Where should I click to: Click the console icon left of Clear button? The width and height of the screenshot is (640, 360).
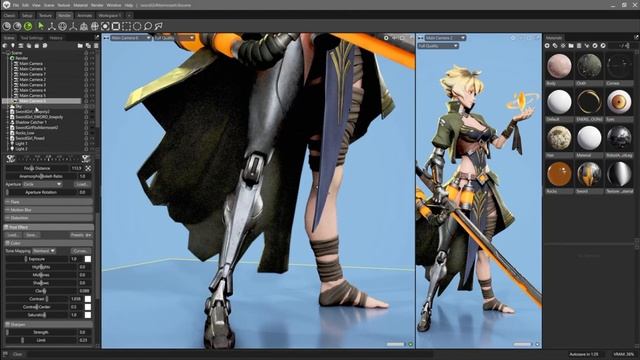click(x=5, y=354)
